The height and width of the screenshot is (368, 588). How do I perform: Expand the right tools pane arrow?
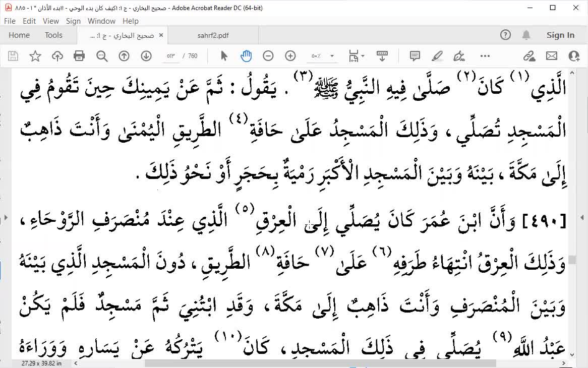pos(582,217)
